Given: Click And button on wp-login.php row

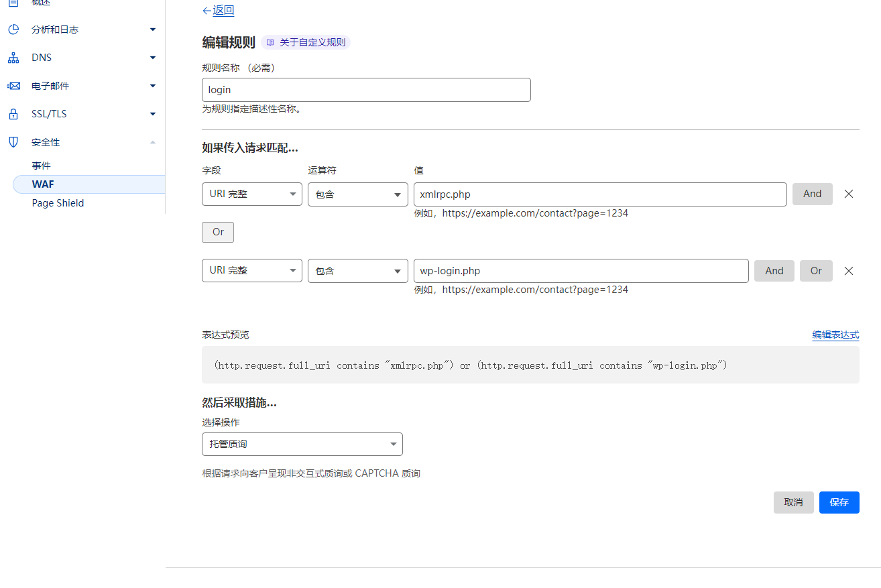Looking at the screenshot, I should [x=774, y=271].
